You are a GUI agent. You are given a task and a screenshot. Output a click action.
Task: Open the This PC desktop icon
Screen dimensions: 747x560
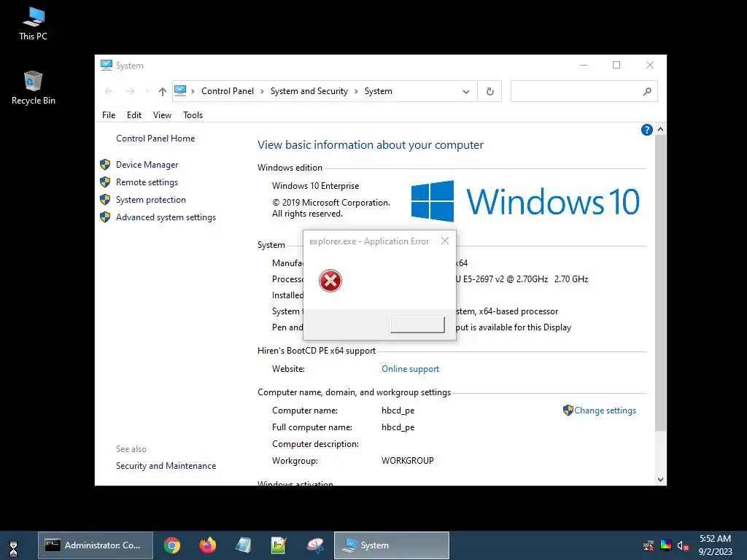pos(33,24)
